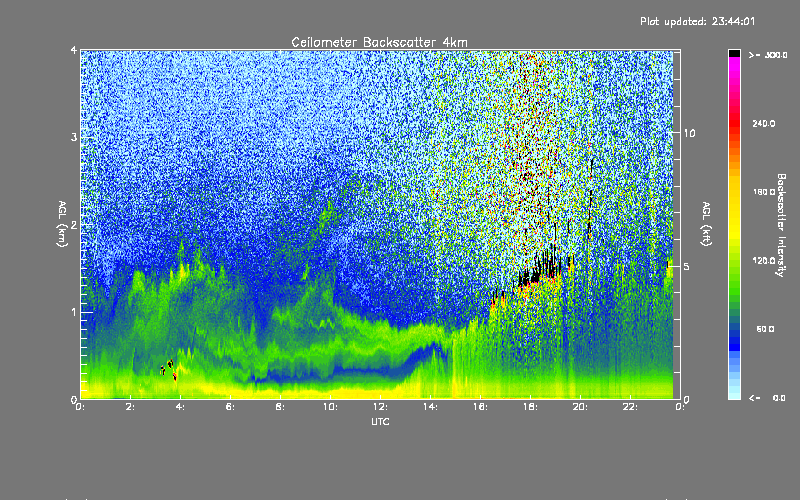
Task: Click the "3" km tick on left axis
Action: click(73, 137)
